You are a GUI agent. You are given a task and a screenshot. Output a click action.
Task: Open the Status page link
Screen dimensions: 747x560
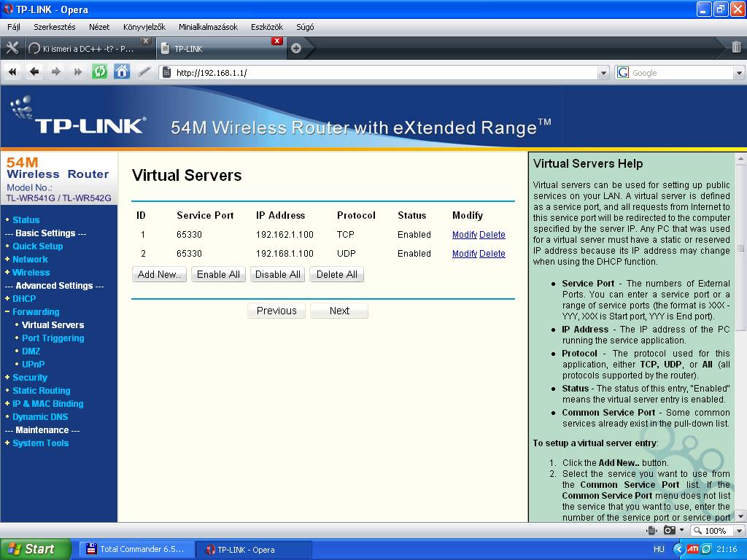pos(26,220)
